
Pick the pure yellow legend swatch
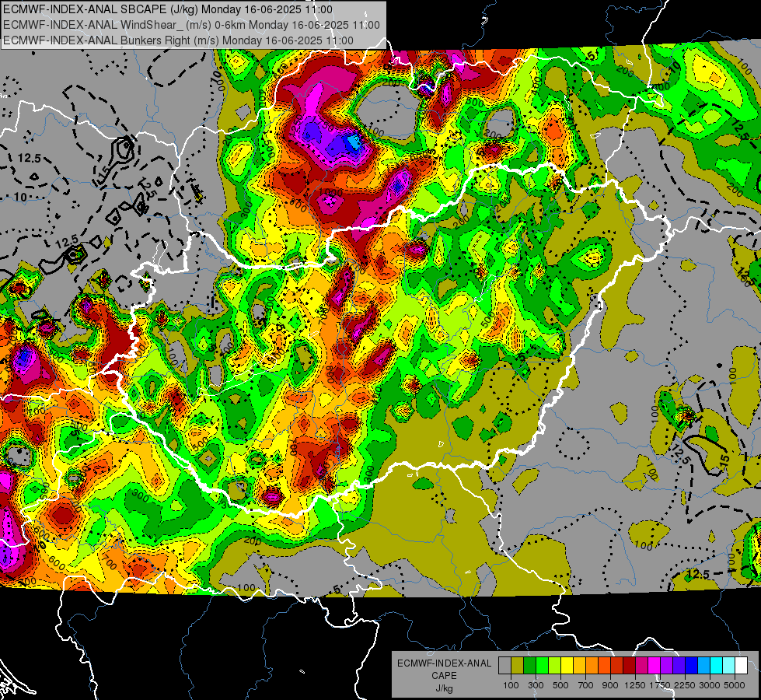click(x=567, y=666)
